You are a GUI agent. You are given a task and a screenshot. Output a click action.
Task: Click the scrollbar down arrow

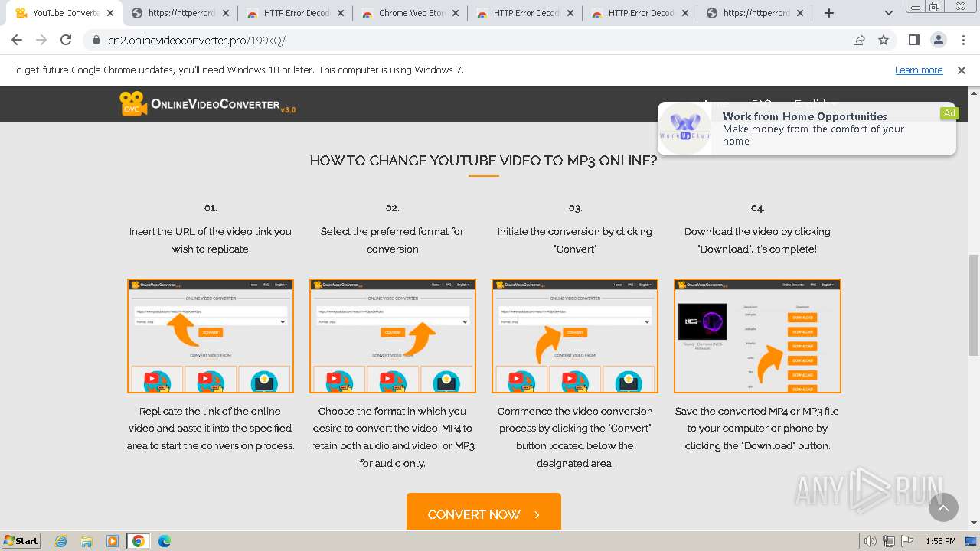click(x=974, y=523)
